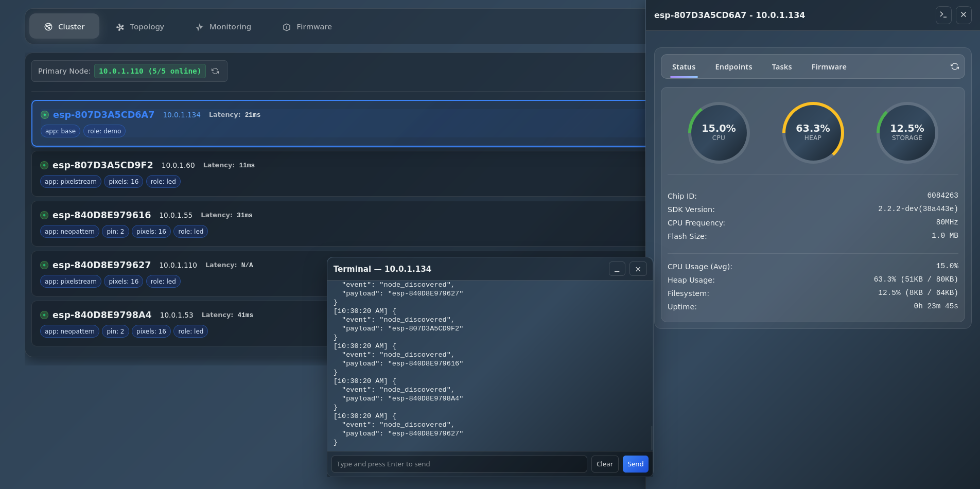Click the Firmware chip icon in the navbar
Screen dimensions: 980x489
pyautogui.click(x=286, y=27)
